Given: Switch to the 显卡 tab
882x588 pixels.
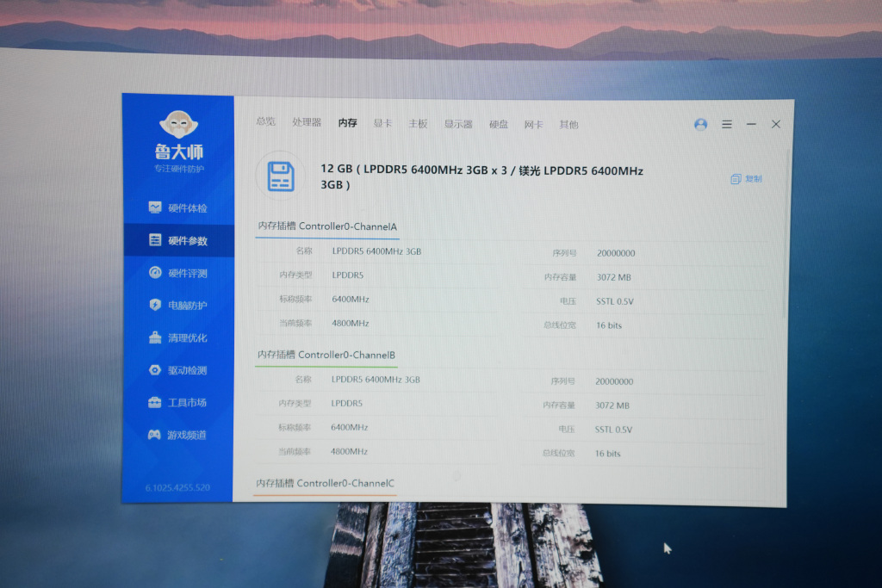Looking at the screenshot, I should pyautogui.click(x=382, y=123).
